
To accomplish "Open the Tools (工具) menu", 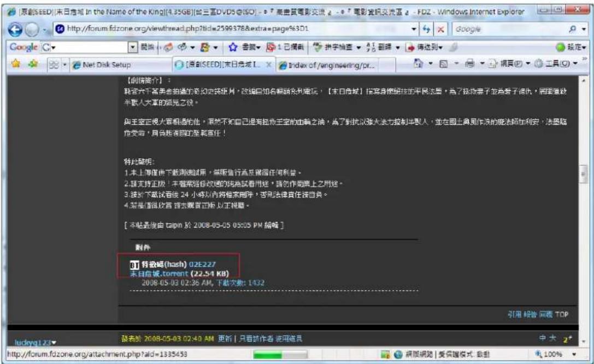I will coord(555,63).
